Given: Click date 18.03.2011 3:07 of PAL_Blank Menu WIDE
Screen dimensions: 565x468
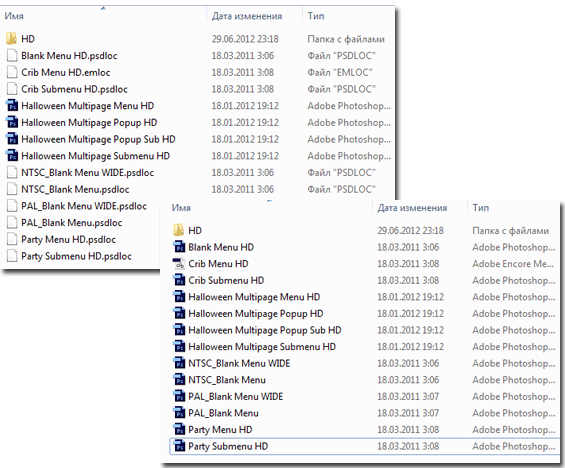Looking at the screenshot, I should [408, 396].
